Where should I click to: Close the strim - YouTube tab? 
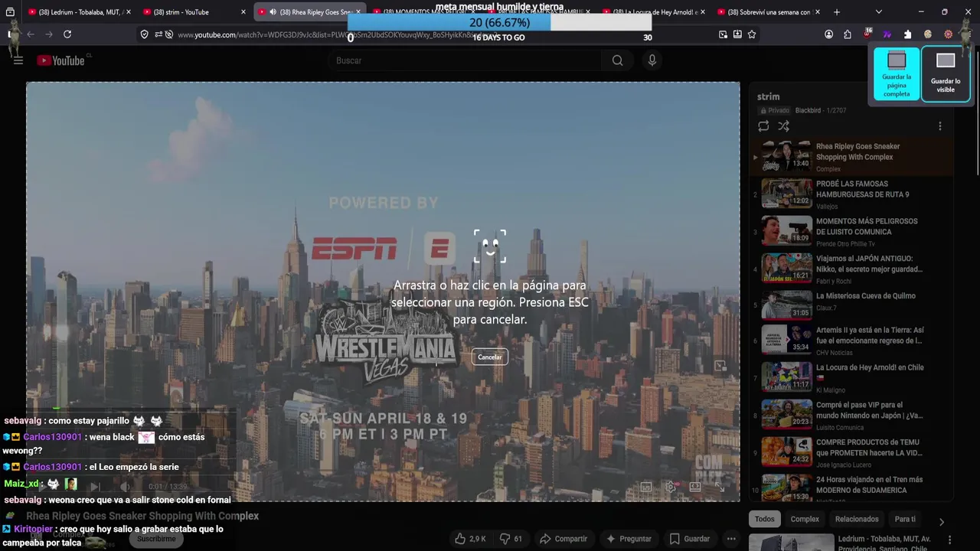pyautogui.click(x=243, y=12)
